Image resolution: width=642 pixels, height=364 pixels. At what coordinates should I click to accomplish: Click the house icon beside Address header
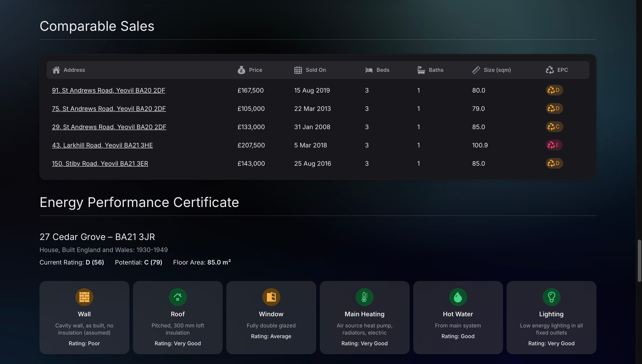tap(56, 70)
